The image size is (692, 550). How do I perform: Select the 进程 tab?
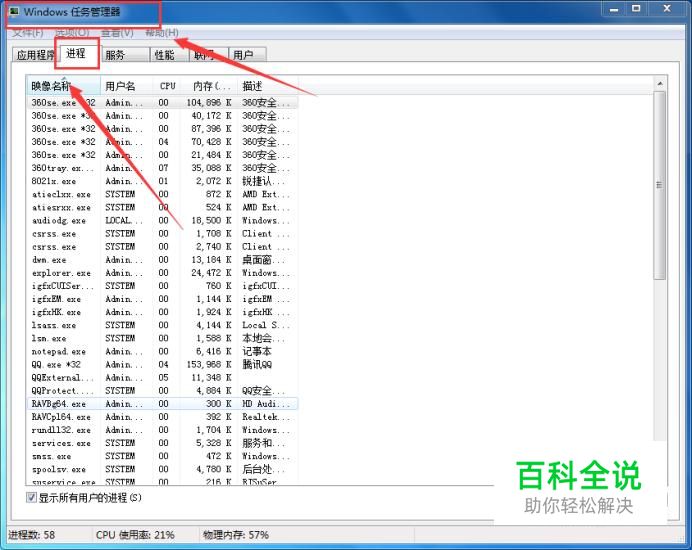pos(77,53)
